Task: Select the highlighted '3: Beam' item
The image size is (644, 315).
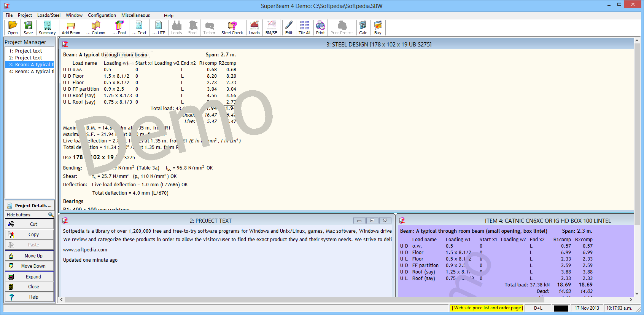Action: click(30, 65)
